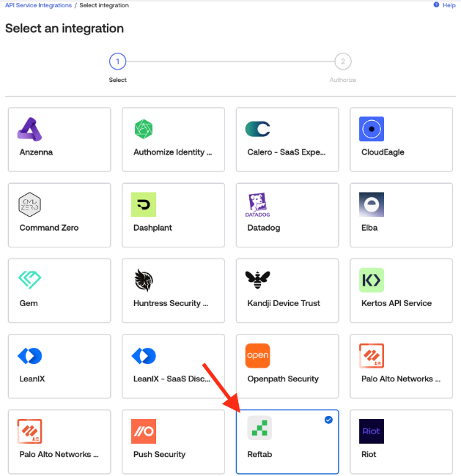This screenshot has width=461, height=476.
Task: Pick the Kandji Device Trust bee icon
Action: point(258,280)
